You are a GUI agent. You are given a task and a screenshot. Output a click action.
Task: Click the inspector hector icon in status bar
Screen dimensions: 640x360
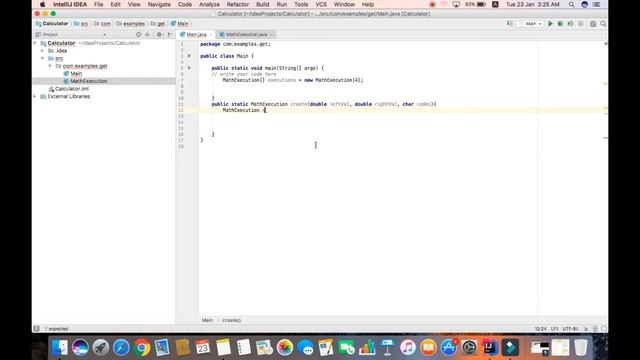pos(595,329)
